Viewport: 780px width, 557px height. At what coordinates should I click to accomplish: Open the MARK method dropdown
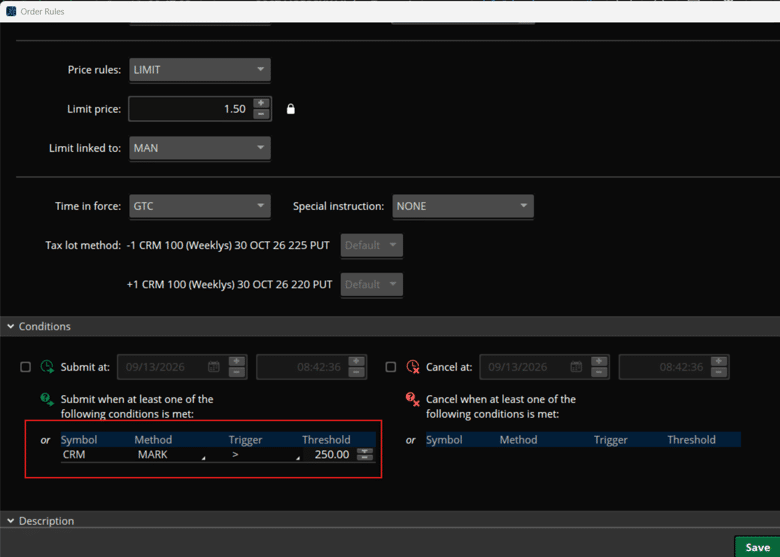pyautogui.click(x=171, y=455)
